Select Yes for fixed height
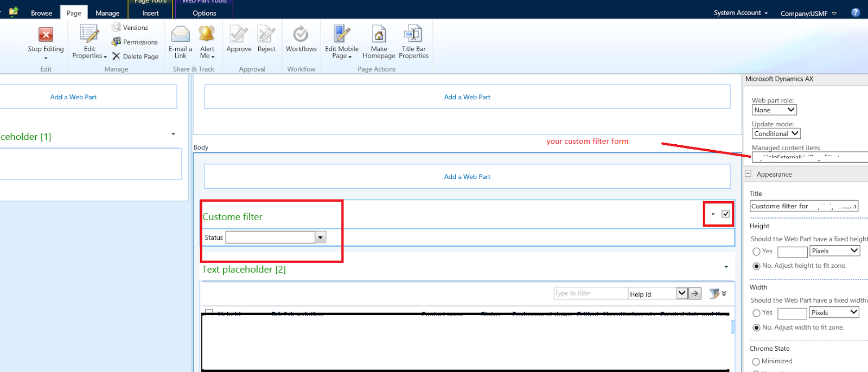 (x=756, y=252)
